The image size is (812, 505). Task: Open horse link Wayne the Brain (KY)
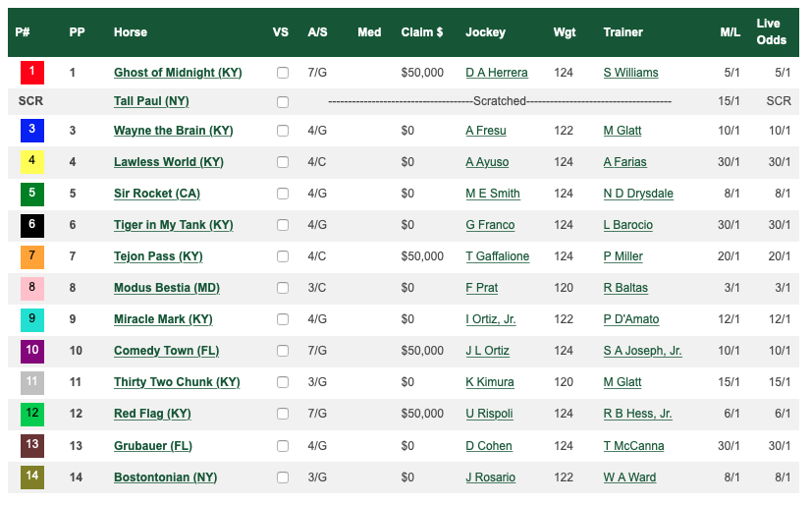173,131
